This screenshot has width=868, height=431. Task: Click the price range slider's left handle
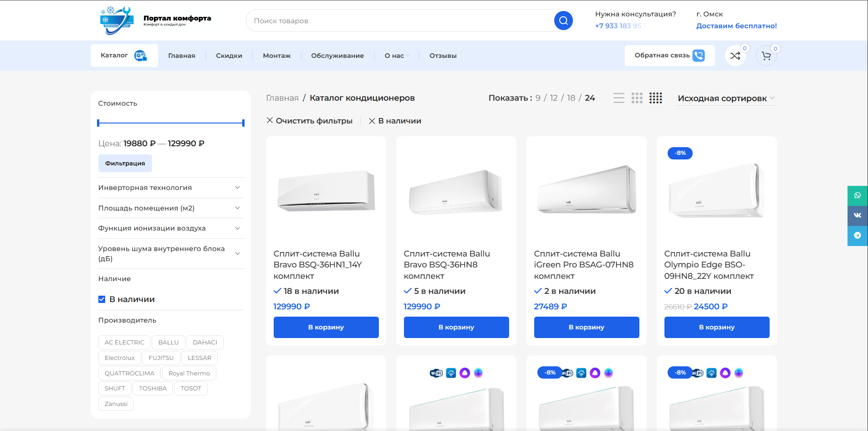[x=98, y=123]
